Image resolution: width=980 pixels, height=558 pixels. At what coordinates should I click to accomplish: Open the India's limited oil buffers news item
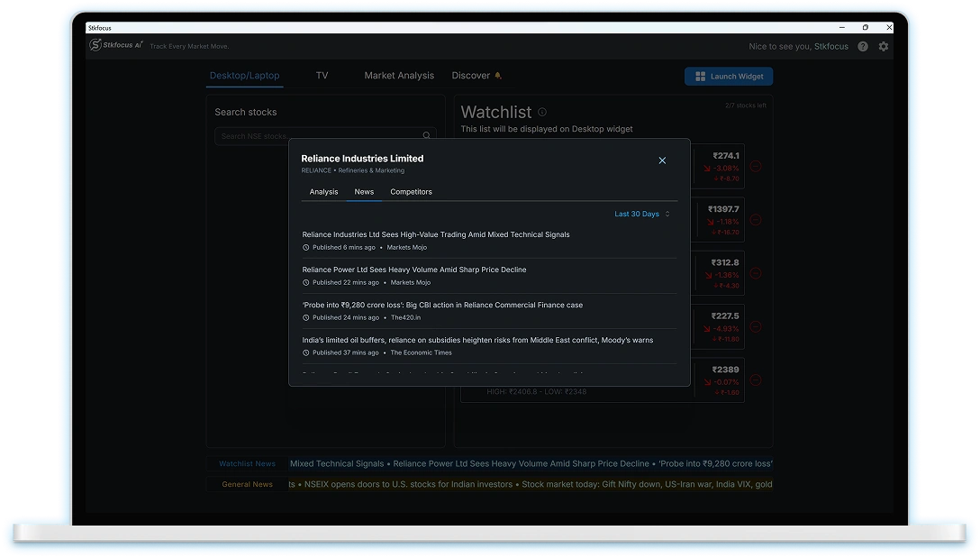[477, 341]
